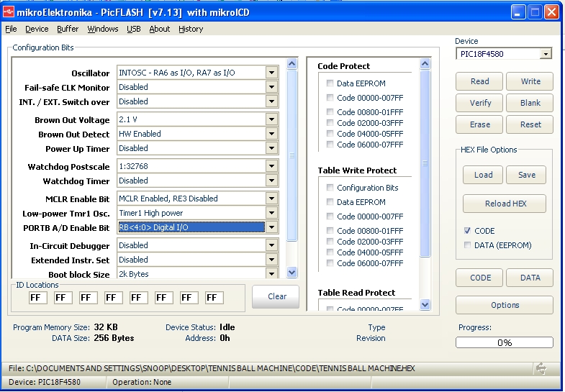Open MCLR Enable Bit dropdown
565x392 pixels.
[271, 199]
